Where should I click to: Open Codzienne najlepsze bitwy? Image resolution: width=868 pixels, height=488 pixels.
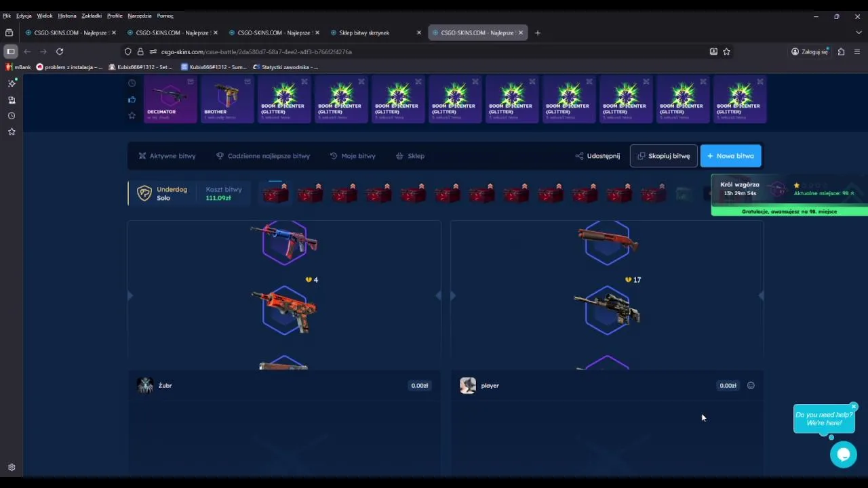coord(263,156)
